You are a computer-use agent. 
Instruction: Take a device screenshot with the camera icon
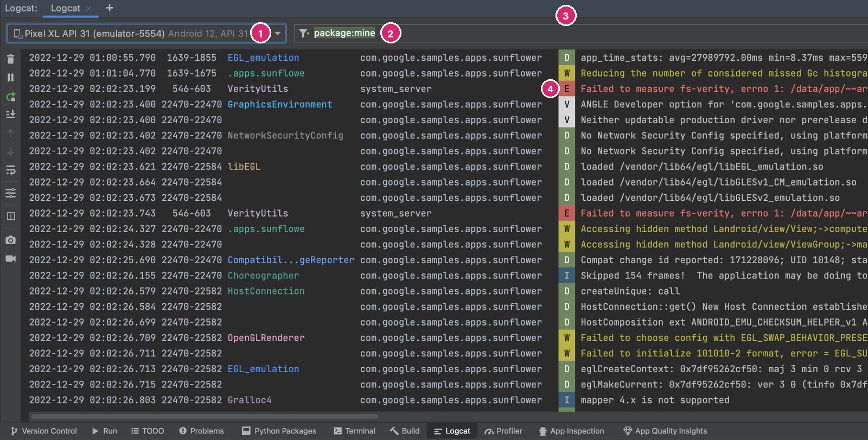tap(10, 240)
